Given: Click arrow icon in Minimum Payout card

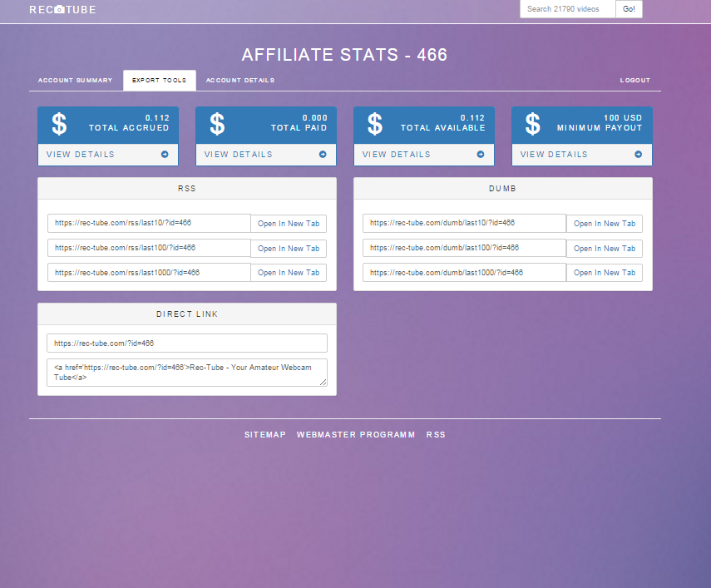Looking at the screenshot, I should pos(638,155).
